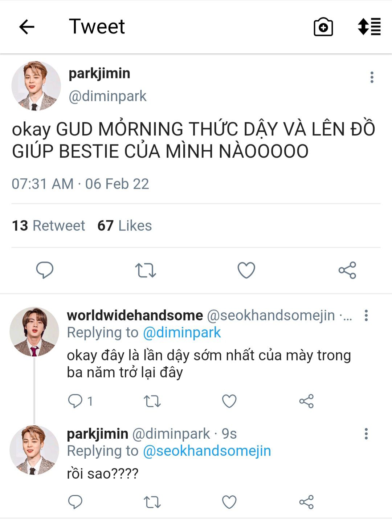Viewport: 392px width, 532px height.
Task: Open options menu for worldwidehandsome's reply
Action: point(366,315)
